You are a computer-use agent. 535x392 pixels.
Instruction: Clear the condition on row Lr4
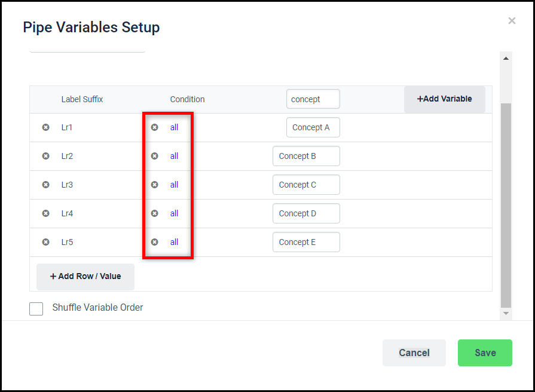155,213
